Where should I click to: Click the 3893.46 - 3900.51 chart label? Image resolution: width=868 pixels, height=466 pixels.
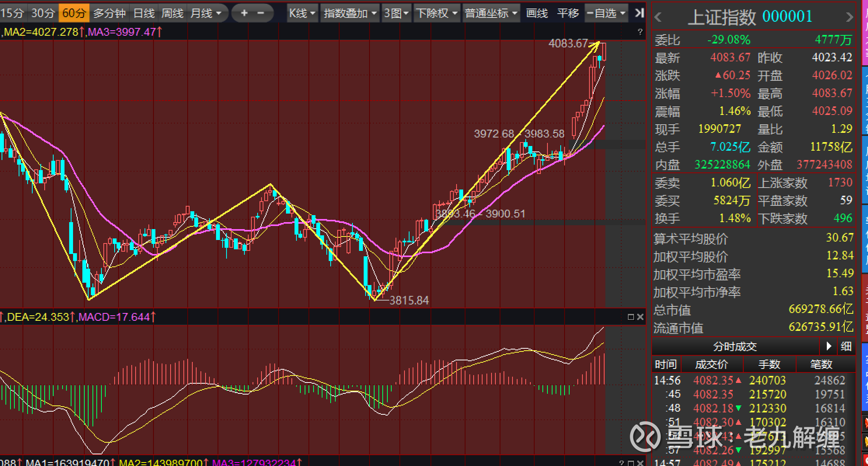(x=480, y=214)
